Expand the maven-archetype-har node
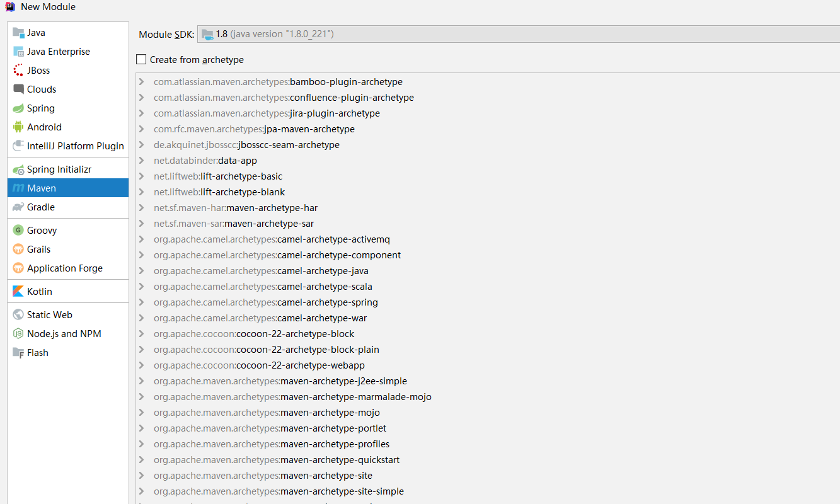Screen dimensions: 840x504 141,208
